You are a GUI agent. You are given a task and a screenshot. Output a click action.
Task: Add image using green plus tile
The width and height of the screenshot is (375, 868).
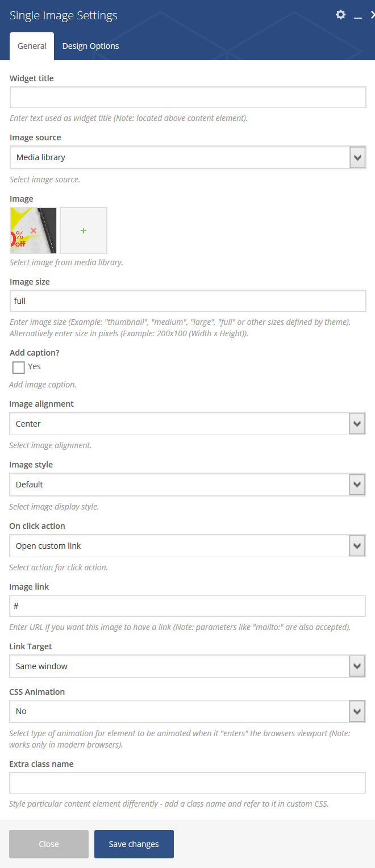[x=84, y=230]
